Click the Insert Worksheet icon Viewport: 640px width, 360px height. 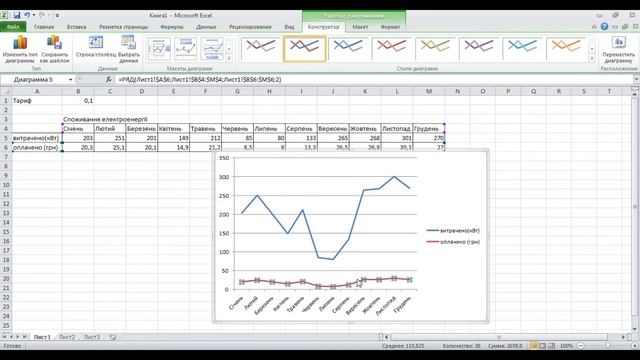[112, 337]
